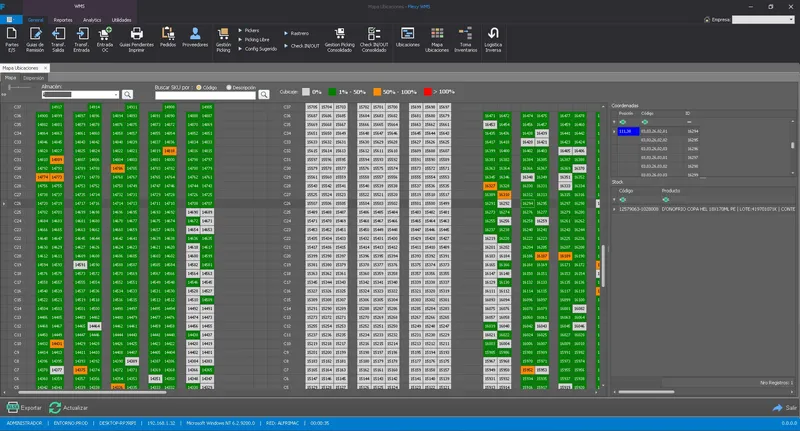The width and height of the screenshot is (800, 431).
Task: Open Toma Inventarios
Action: [465, 39]
